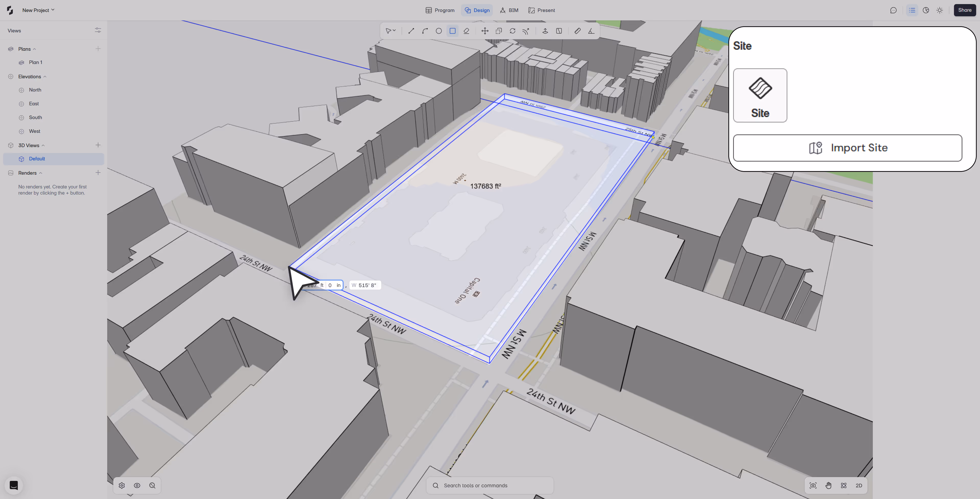The image size is (980, 499).
Task: Select the Circle drawing tool
Action: tap(439, 31)
